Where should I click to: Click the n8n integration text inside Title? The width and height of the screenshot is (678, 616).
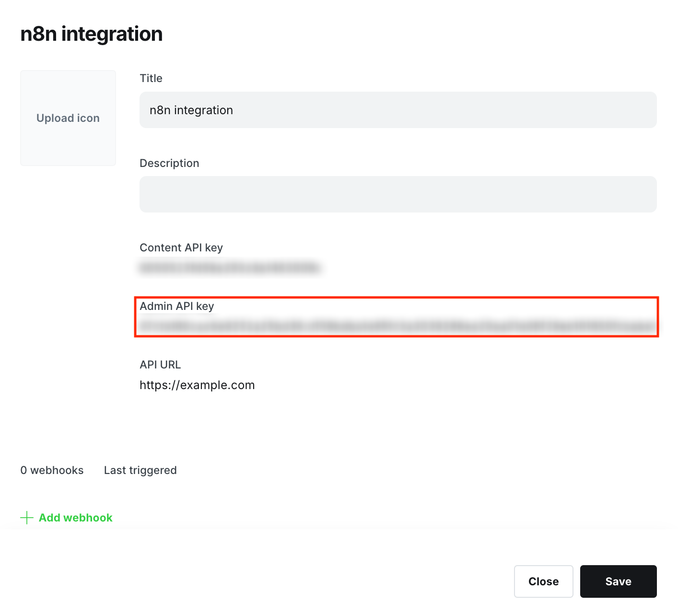click(x=190, y=110)
